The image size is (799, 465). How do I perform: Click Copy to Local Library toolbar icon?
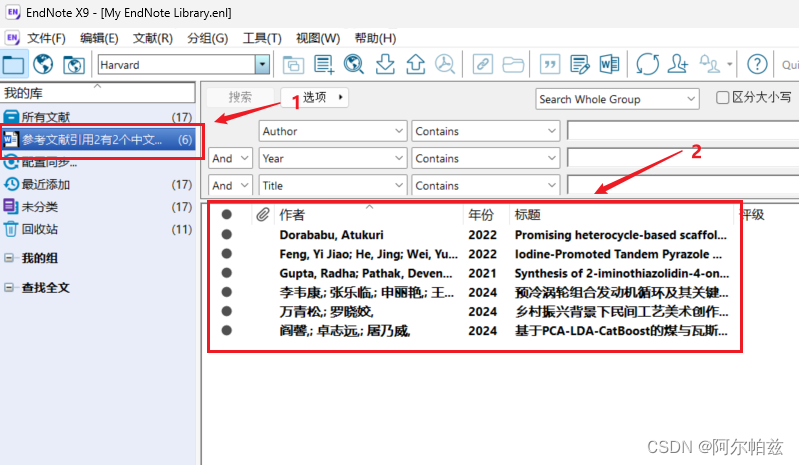pyautogui.click(x=294, y=65)
